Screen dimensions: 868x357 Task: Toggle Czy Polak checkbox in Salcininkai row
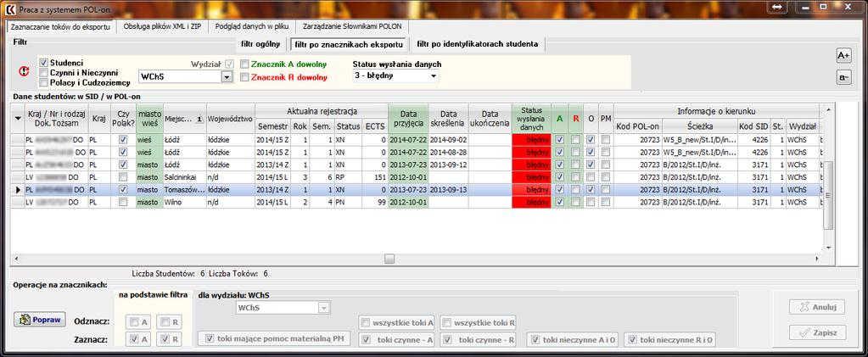[x=123, y=177]
